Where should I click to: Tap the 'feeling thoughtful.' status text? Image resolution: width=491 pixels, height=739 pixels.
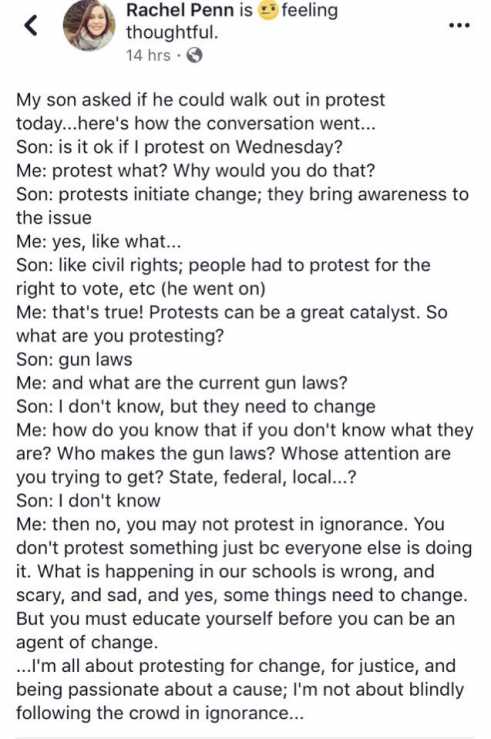(x=232, y=21)
